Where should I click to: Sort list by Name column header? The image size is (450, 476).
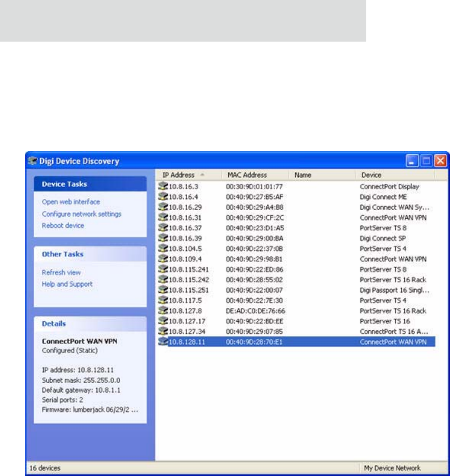tap(322, 175)
